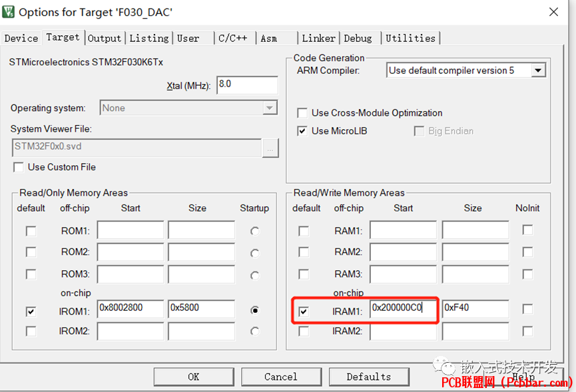Enable Use Cross-Module Optimization checkbox
Image resolution: width=576 pixels, height=392 pixels.
302,113
